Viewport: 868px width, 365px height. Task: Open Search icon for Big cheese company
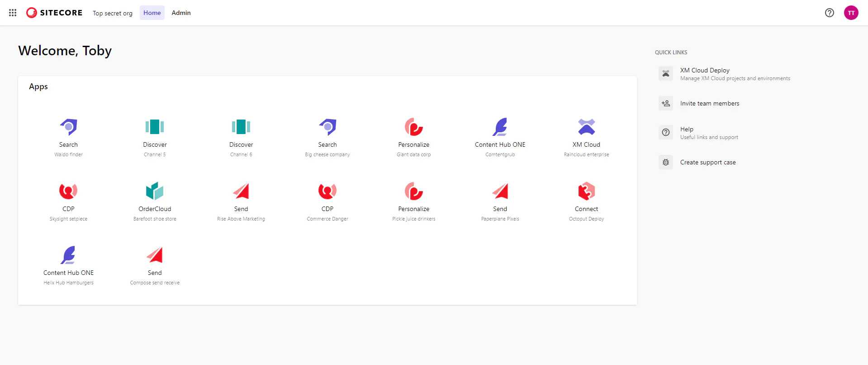(327, 127)
